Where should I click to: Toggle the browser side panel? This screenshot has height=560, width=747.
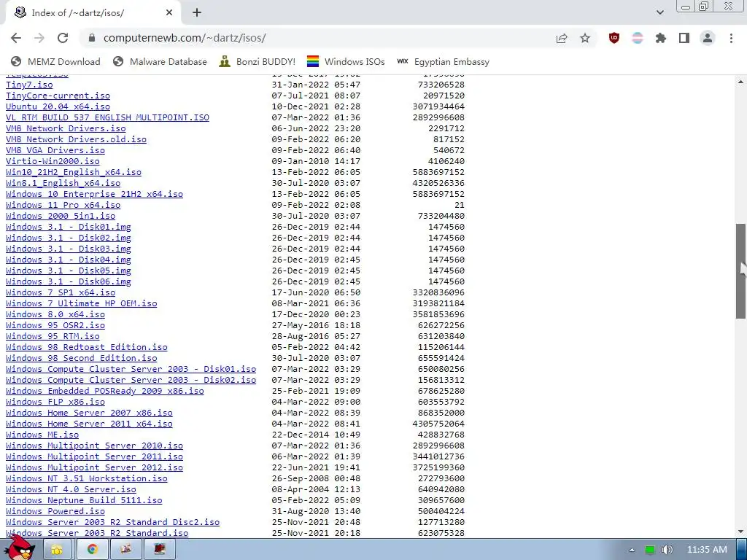684,38
